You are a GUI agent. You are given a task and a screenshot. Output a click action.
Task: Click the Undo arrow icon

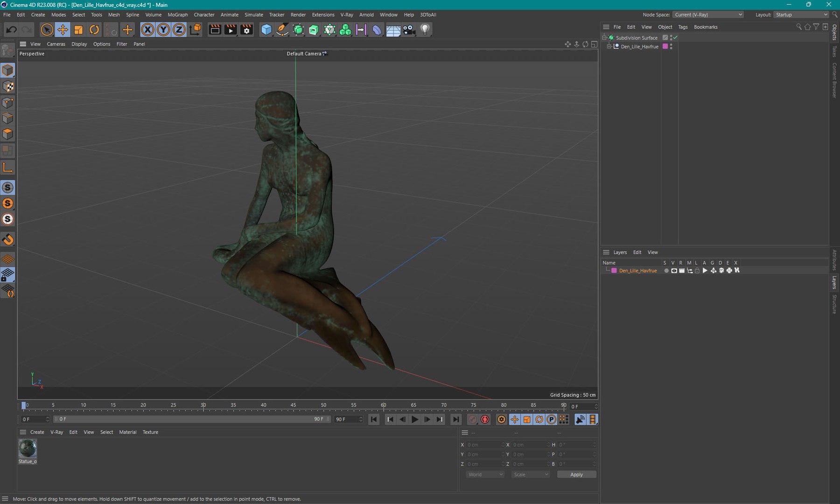pos(12,30)
